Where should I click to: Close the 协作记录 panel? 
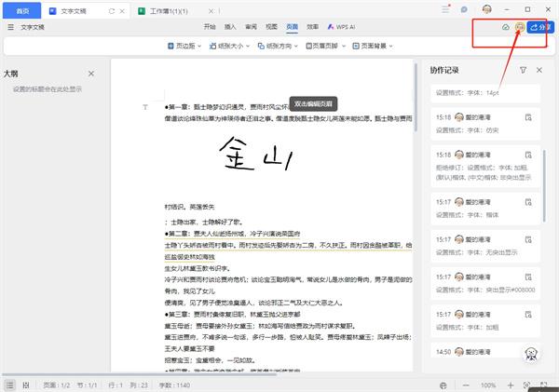[540, 70]
